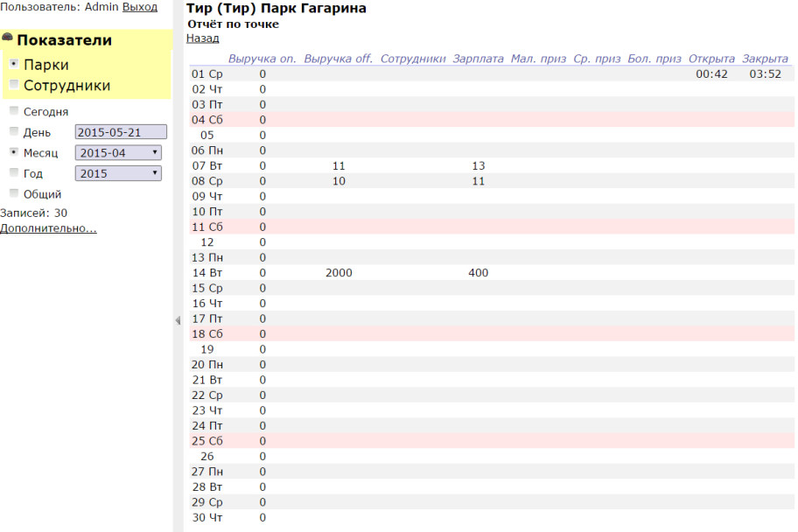798x532 pixels.
Task: Go back using the Назад link
Action: click(202, 38)
